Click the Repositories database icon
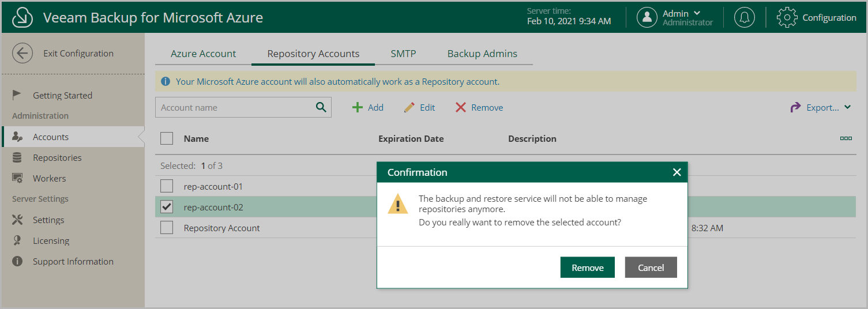Image resolution: width=868 pixels, height=309 pixels. [17, 158]
